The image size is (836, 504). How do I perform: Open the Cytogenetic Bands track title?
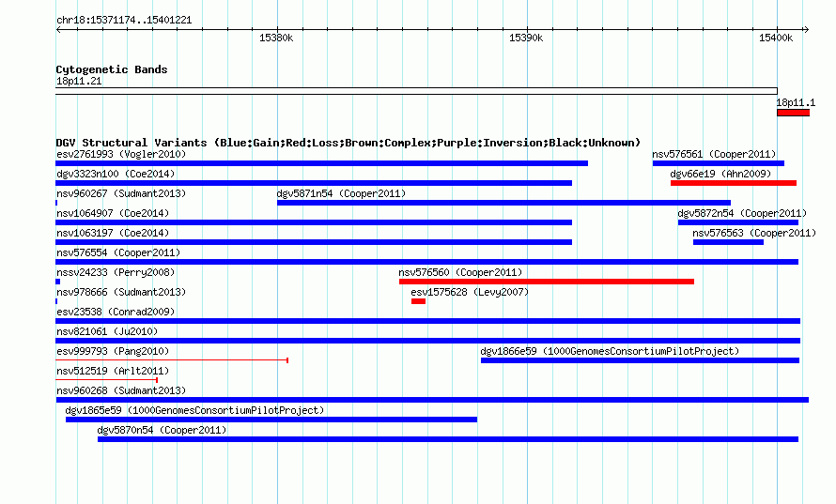tap(112, 69)
